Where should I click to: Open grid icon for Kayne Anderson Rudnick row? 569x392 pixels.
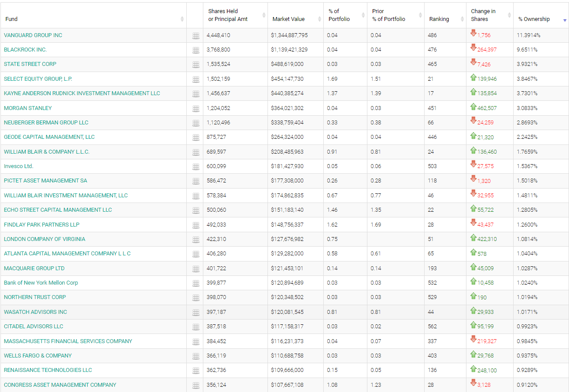click(195, 94)
